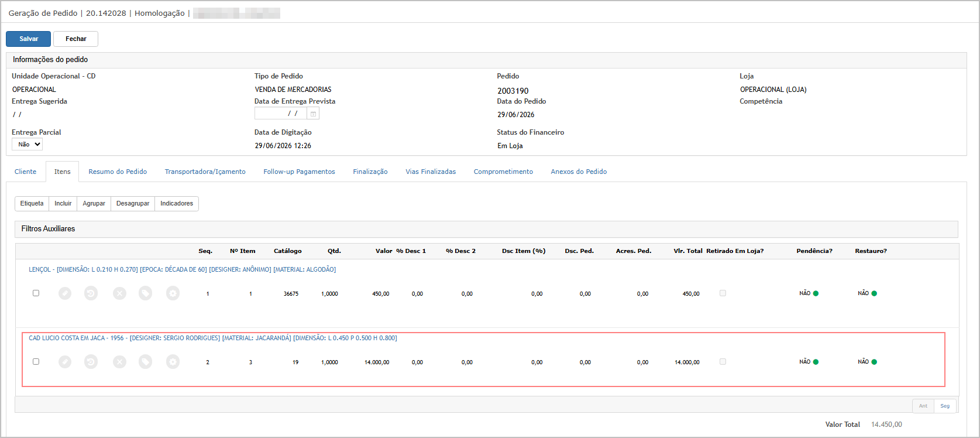Open the Indicadores button
This screenshot has width=980, height=438.
click(x=177, y=203)
